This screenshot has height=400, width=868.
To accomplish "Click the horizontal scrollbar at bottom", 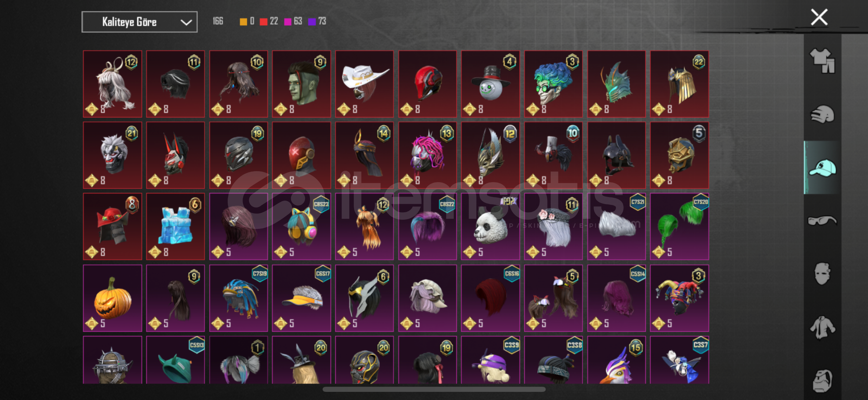I will [434, 389].
